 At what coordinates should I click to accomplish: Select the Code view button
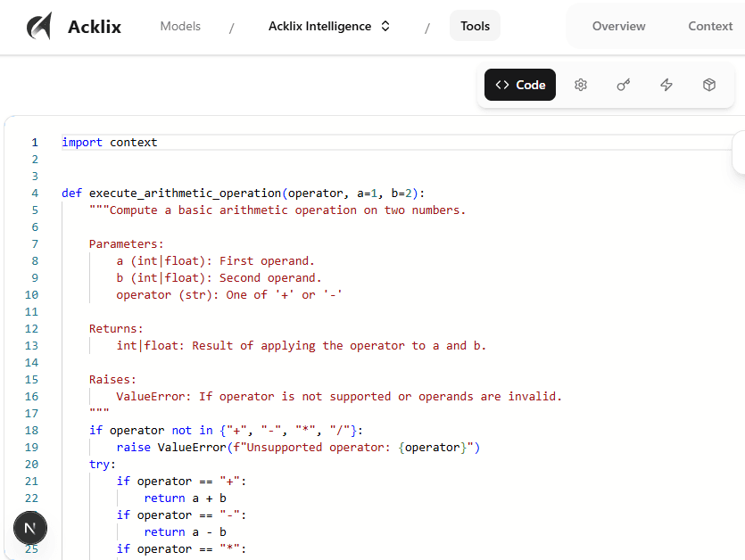(x=520, y=85)
